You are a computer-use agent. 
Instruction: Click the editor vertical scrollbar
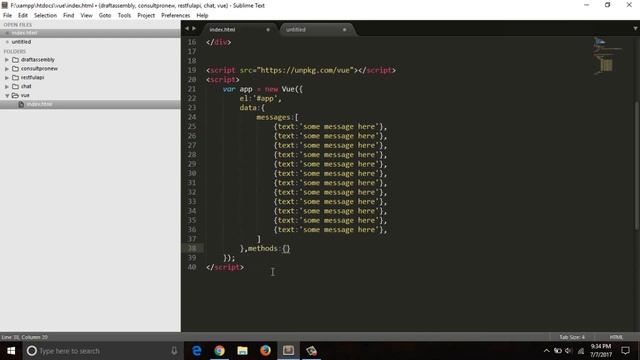tap(636, 165)
